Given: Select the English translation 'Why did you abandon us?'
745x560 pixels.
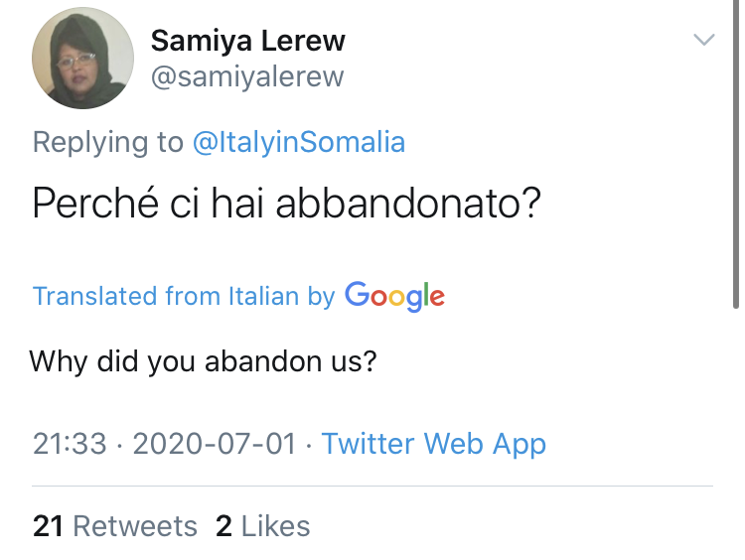Looking at the screenshot, I should pos(203,360).
